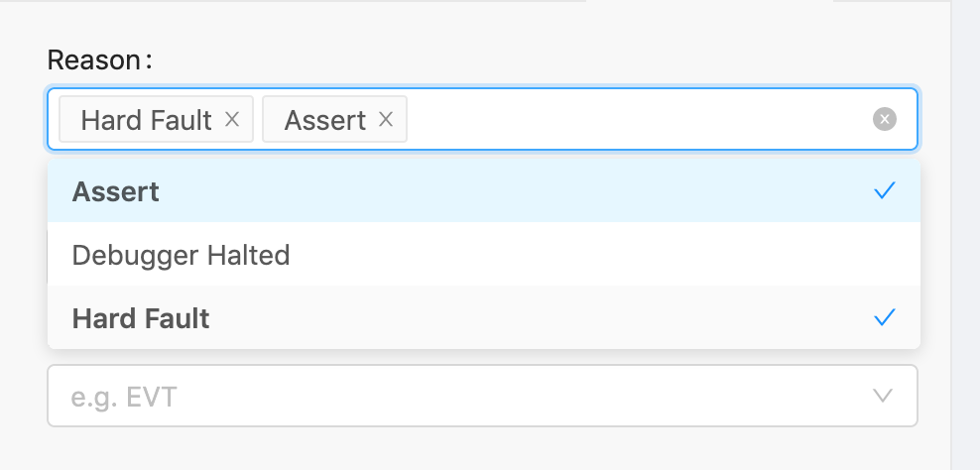The width and height of the screenshot is (980, 470).
Task: Remove the Hard Fault tag
Action: pyautogui.click(x=232, y=120)
